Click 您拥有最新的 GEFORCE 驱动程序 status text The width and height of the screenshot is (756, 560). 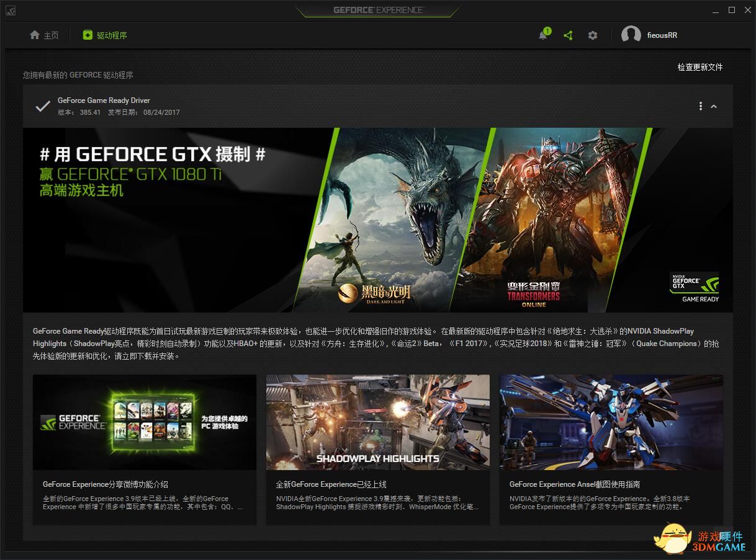pos(78,75)
